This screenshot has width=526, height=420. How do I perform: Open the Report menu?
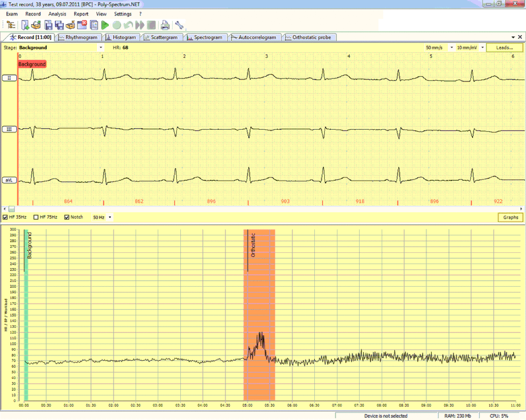click(x=81, y=14)
